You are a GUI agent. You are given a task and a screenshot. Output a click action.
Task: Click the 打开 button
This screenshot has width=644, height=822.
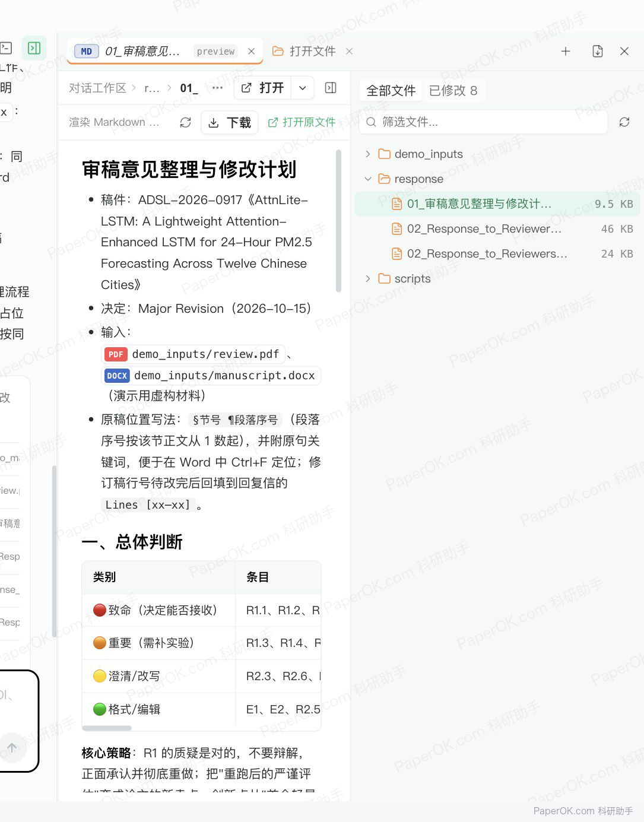262,88
